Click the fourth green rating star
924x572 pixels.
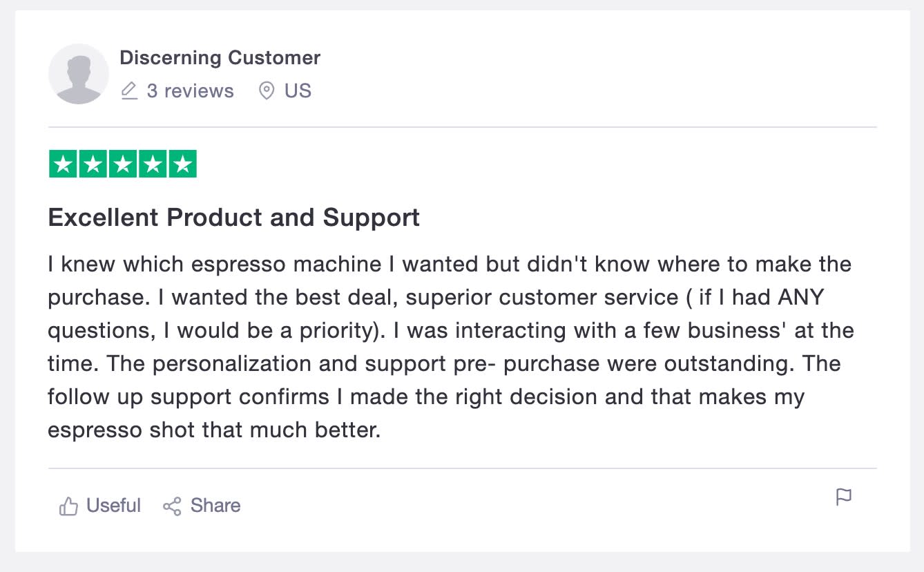(x=152, y=164)
